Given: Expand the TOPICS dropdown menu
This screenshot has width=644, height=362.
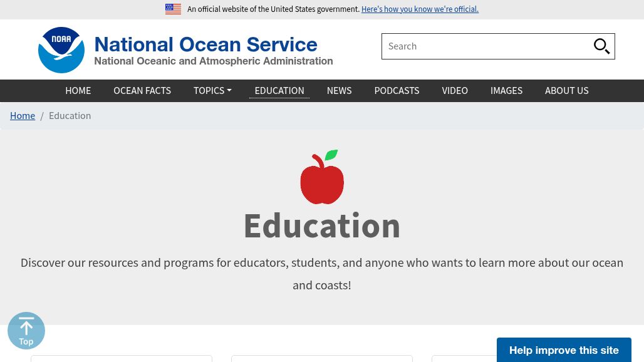Looking at the screenshot, I should pyautogui.click(x=212, y=90).
